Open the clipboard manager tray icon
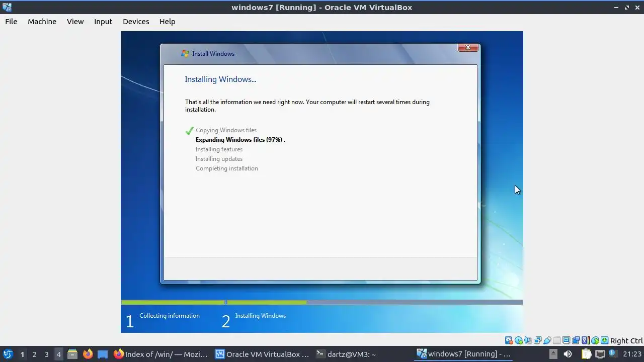 (x=587, y=354)
